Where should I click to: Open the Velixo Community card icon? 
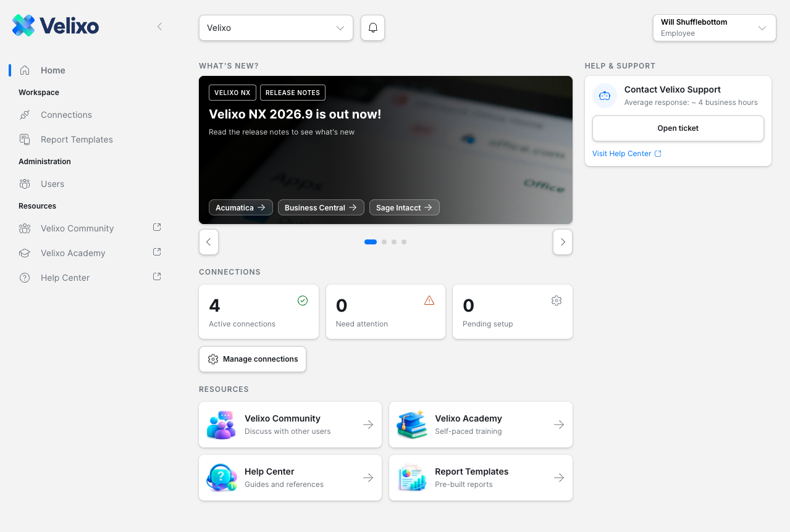221,425
